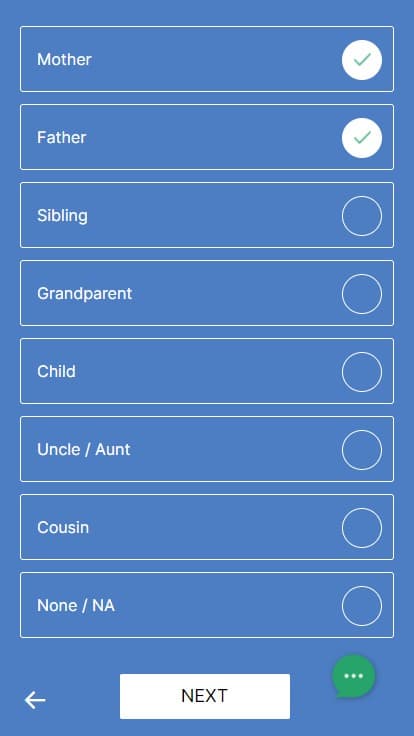This screenshot has width=414, height=736.
Task: Tick the Cousin circle
Action: (361, 528)
